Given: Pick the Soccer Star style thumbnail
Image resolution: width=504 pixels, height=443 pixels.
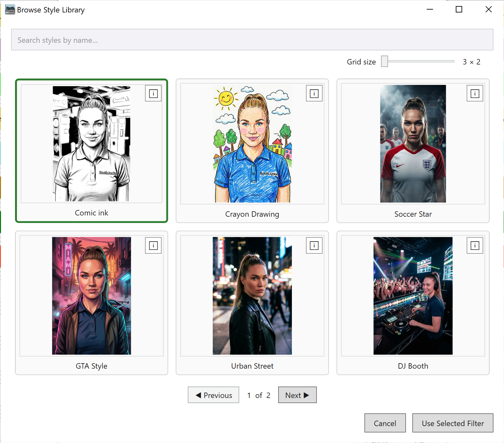Looking at the screenshot, I should (x=413, y=144).
